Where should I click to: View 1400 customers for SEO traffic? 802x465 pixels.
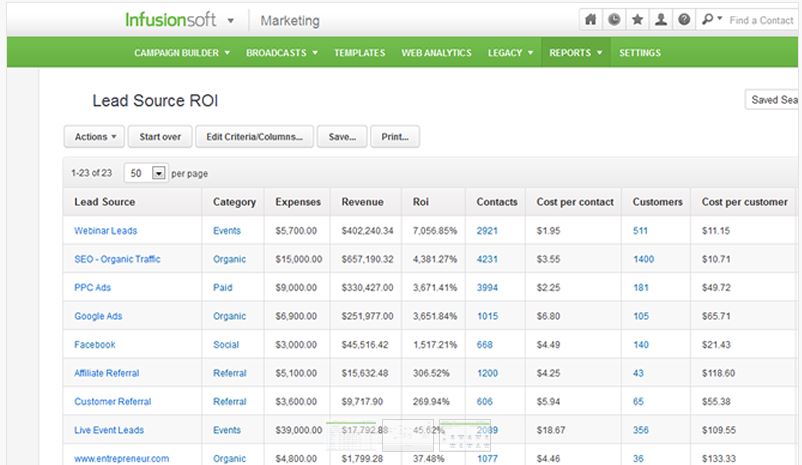pyautogui.click(x=643, y=259)
